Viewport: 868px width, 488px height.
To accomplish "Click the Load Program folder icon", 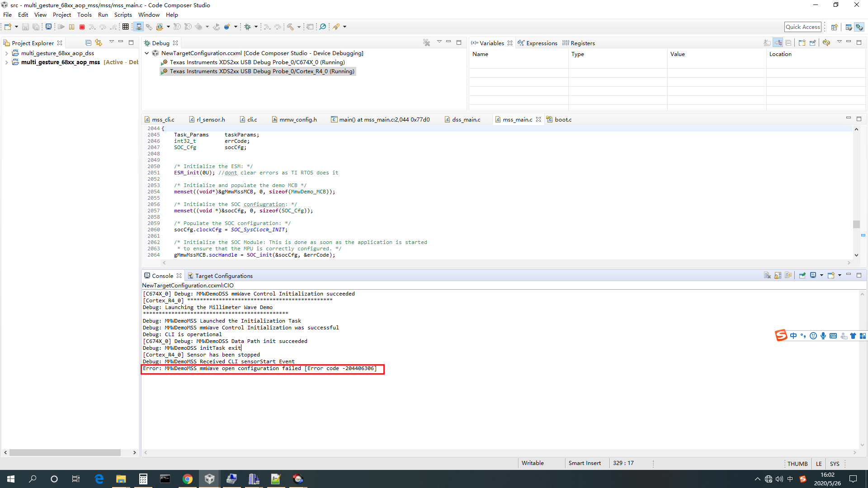I will click(x=160, y=27).
